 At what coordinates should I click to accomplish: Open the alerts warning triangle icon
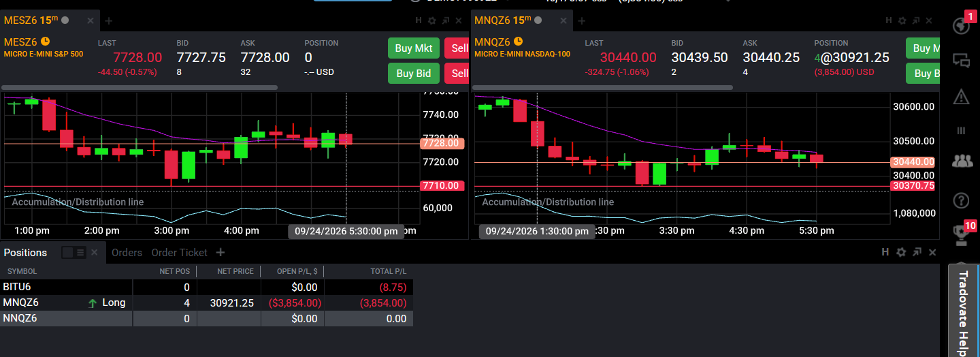coord(961,97)
